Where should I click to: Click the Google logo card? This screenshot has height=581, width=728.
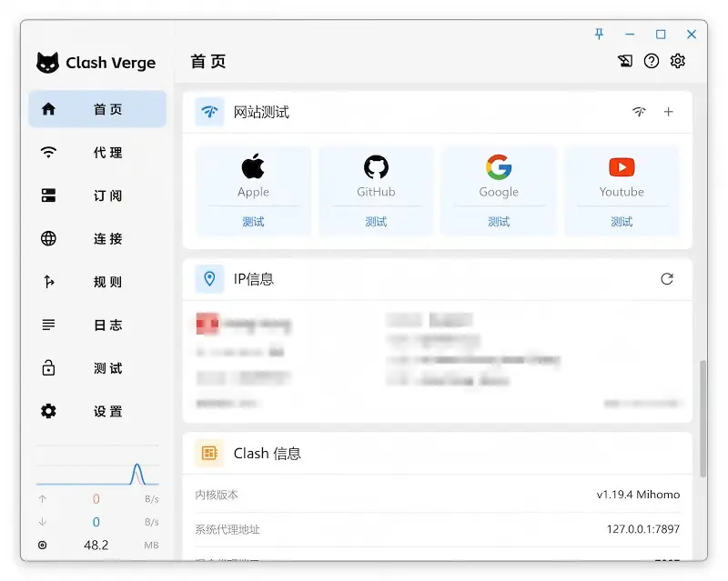(x=499, y=166)
